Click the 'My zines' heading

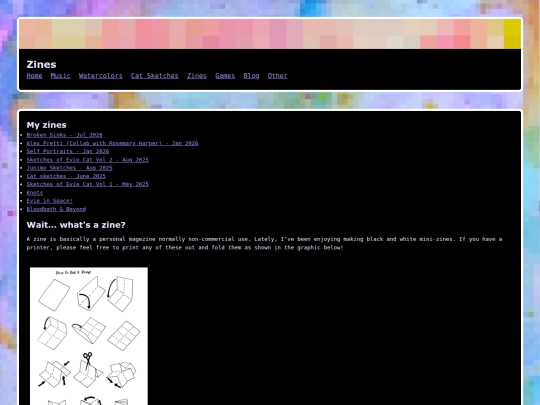click(x=46, y=125)
